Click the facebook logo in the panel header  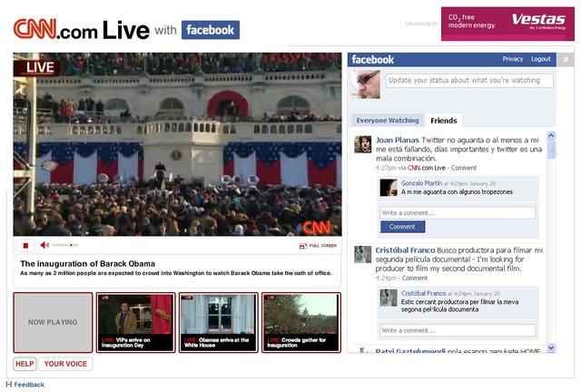click(372, 59)
